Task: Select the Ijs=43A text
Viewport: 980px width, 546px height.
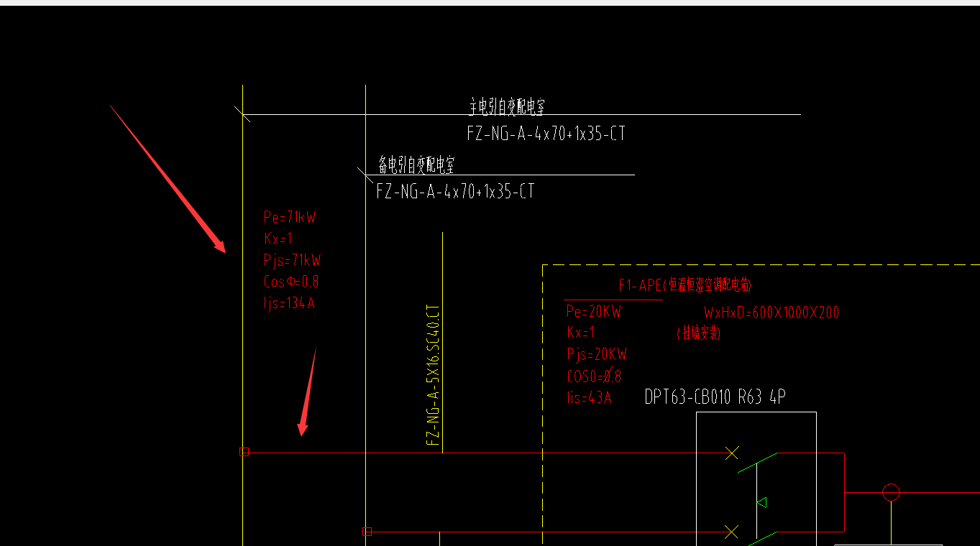Action: [x=589, y=397]
